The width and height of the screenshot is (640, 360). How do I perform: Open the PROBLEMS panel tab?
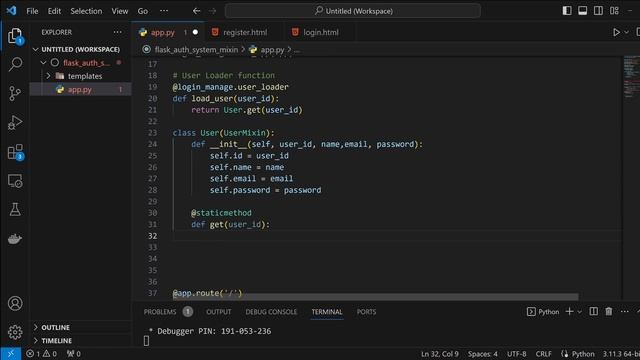(x=168, y=312)
